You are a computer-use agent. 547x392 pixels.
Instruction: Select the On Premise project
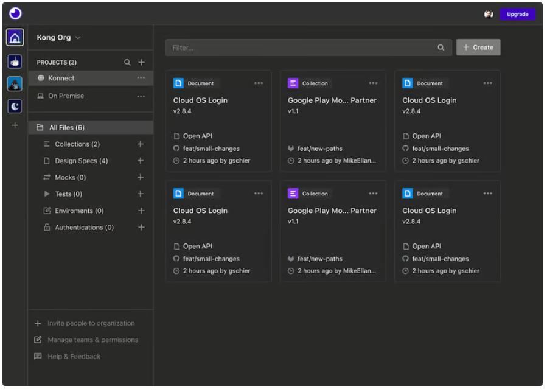click(x=66, y=96)
